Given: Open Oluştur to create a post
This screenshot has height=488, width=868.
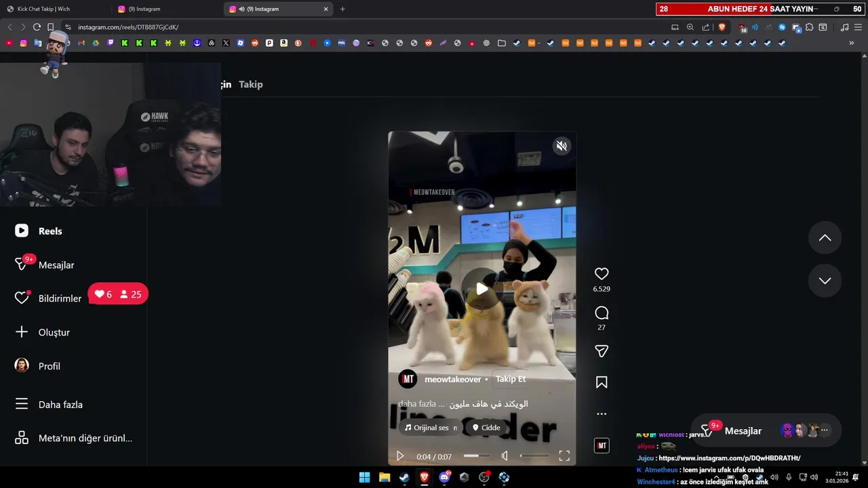Looking at the screenshot, I should point(42,332).
